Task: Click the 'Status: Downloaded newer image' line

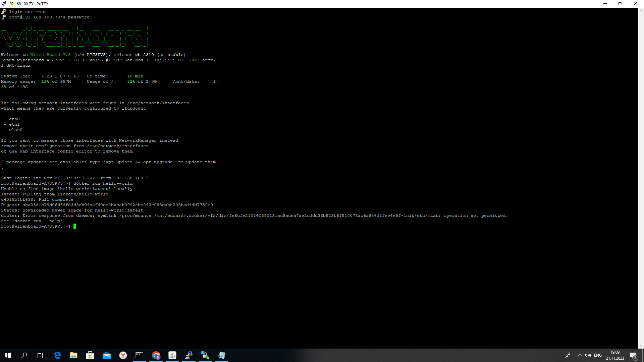Action: [x=72, y=210]
